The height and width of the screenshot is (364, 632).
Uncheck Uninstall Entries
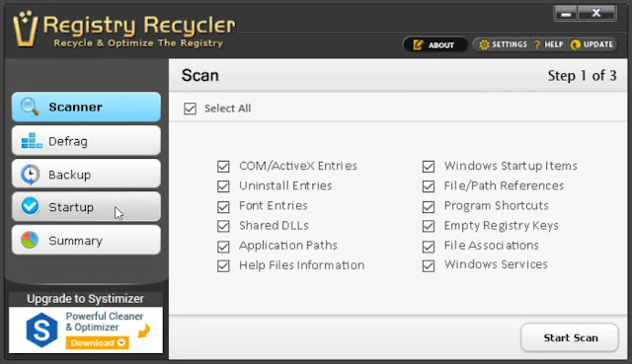223,186
